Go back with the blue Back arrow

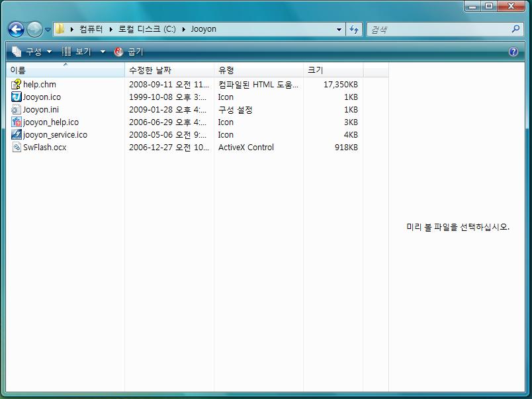16,30
